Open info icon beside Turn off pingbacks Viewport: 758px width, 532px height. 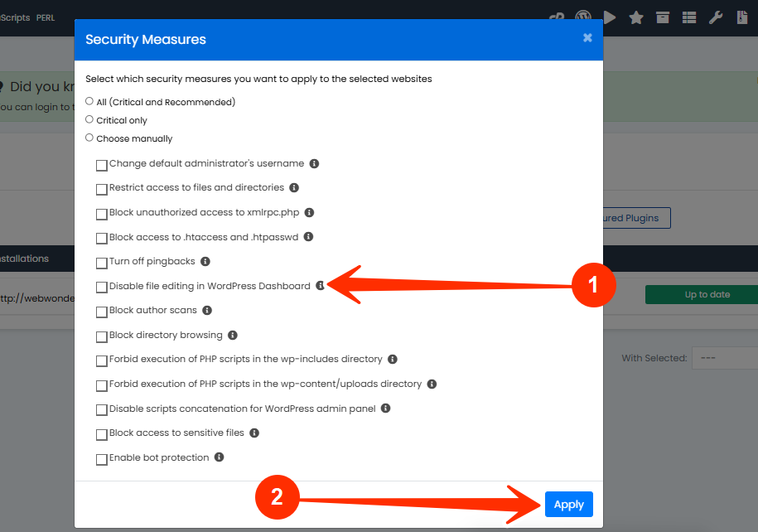coord(205,261)
